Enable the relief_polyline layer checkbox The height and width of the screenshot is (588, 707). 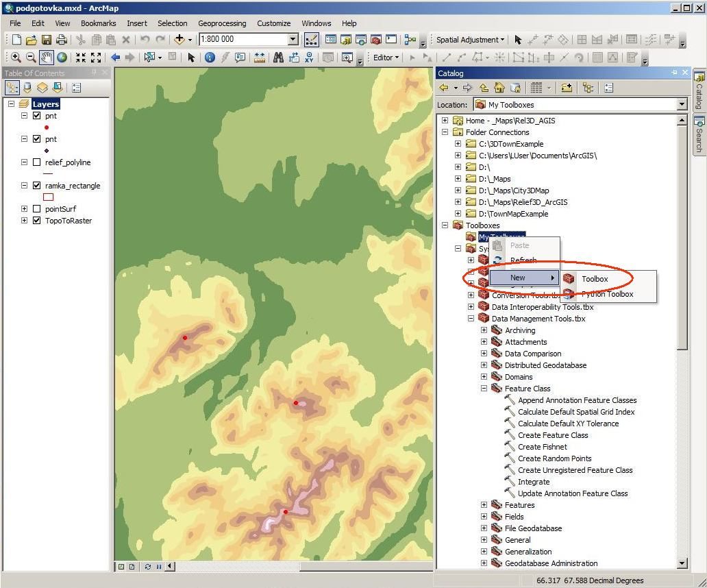click(37, 162)
